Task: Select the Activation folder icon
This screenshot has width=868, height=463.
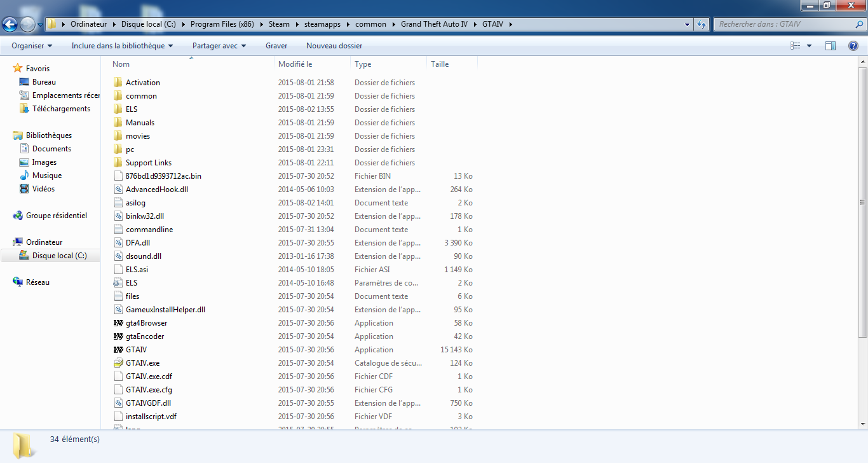Action: point(118,83)
